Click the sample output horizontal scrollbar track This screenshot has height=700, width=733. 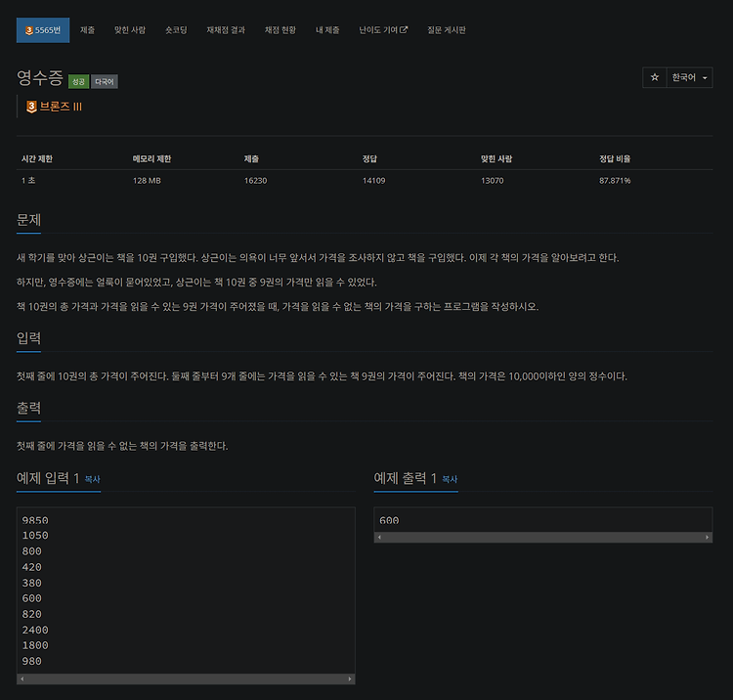[x=542, y=538]
